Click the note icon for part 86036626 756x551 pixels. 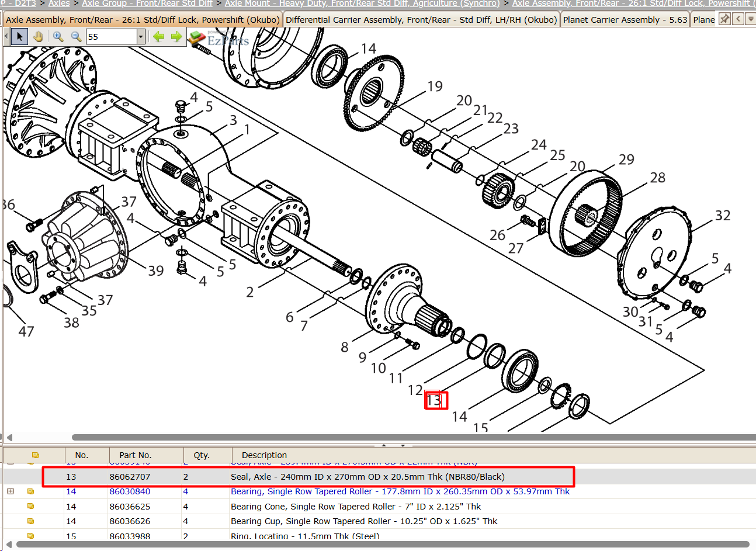30,521
